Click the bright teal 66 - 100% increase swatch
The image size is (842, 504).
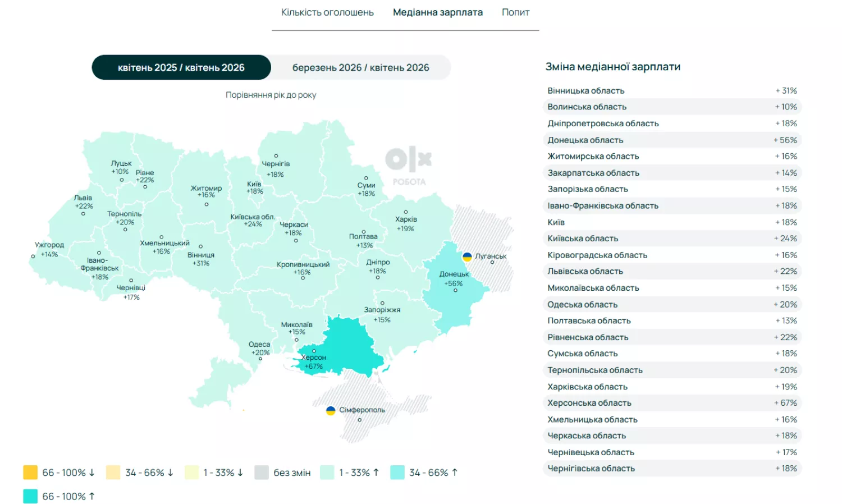(30, 496)
